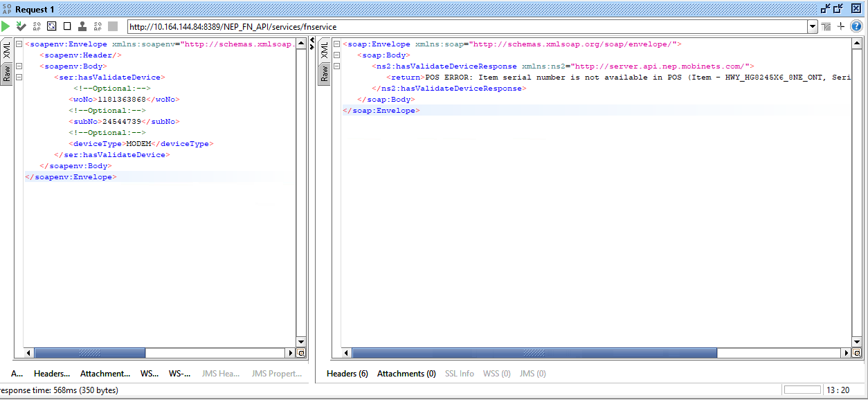The image size is (868, 400).
Task: Open the response Attachments (0) tab
Action: pos(406,374)
